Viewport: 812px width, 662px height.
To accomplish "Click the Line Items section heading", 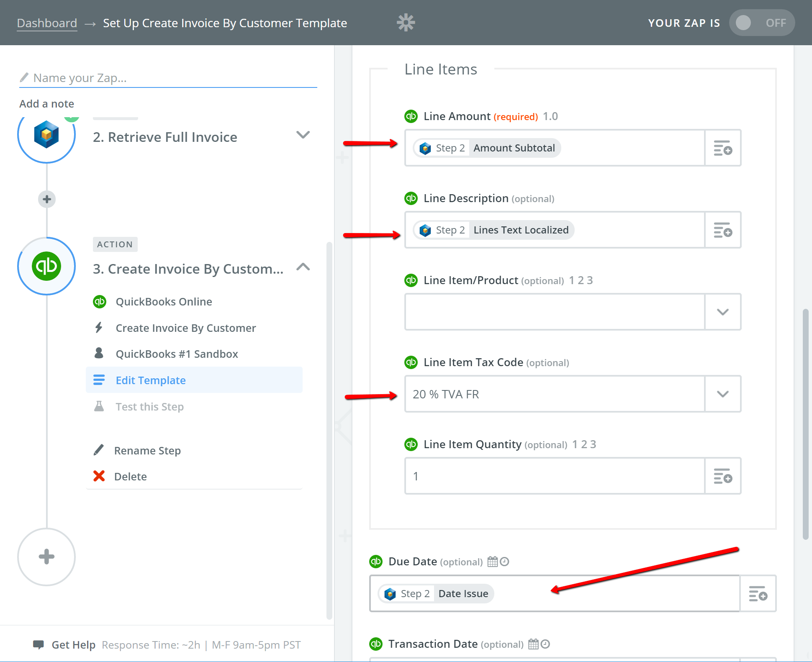I will point(441,69).
